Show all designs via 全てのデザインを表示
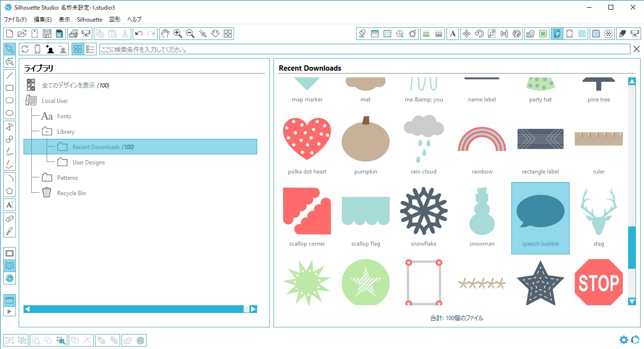 69,86
